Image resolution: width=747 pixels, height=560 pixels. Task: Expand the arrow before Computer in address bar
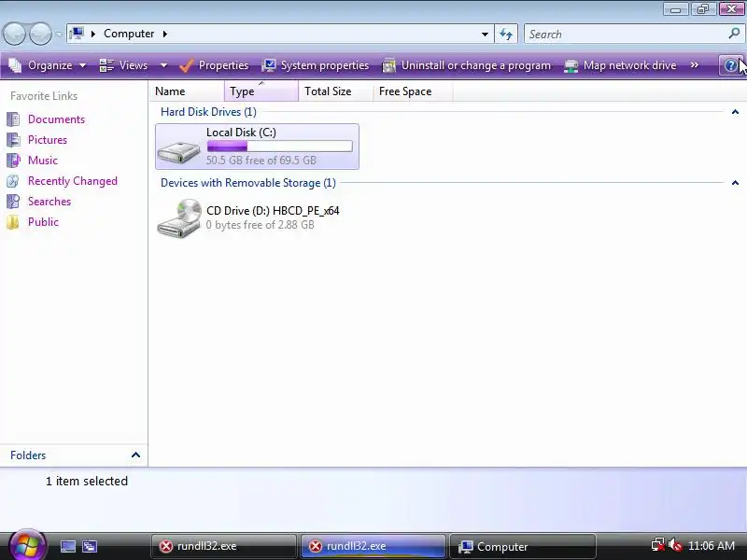point(93,34)
